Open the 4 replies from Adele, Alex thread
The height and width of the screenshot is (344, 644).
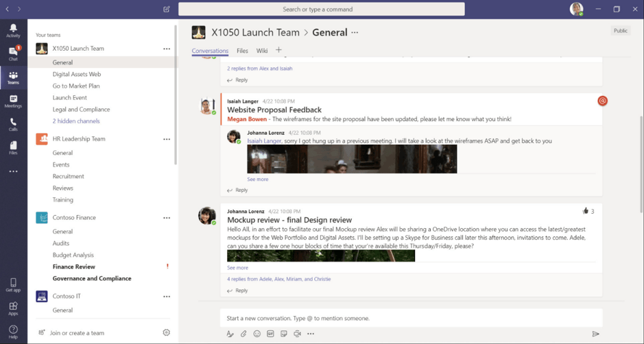tap(279, 280)
